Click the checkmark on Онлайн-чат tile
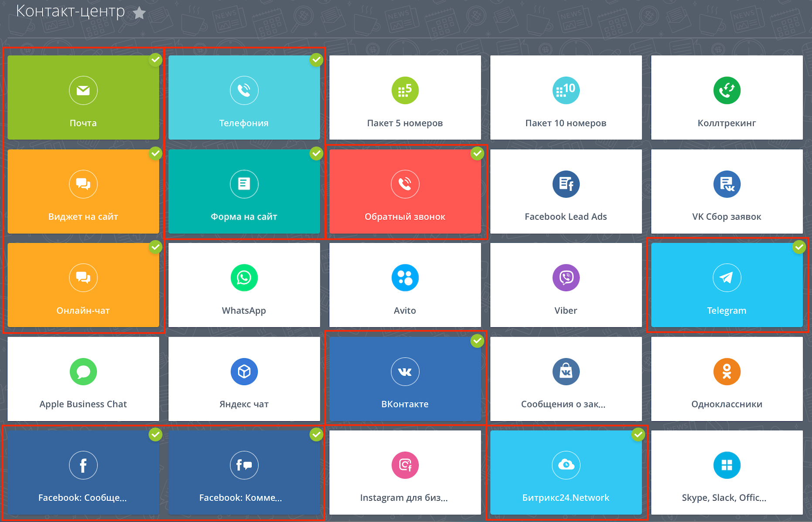Viewport: 812px width, 522px height. (155, 247)
